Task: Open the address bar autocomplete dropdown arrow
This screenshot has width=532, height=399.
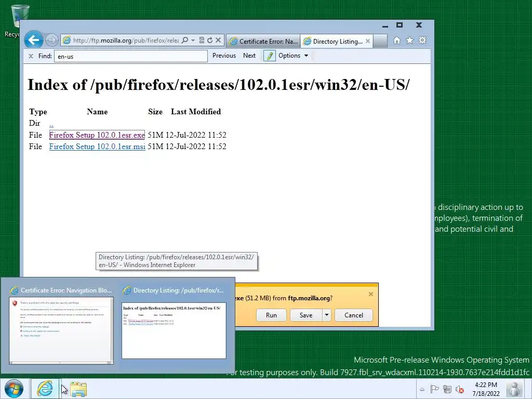Action: coord(193,41)
